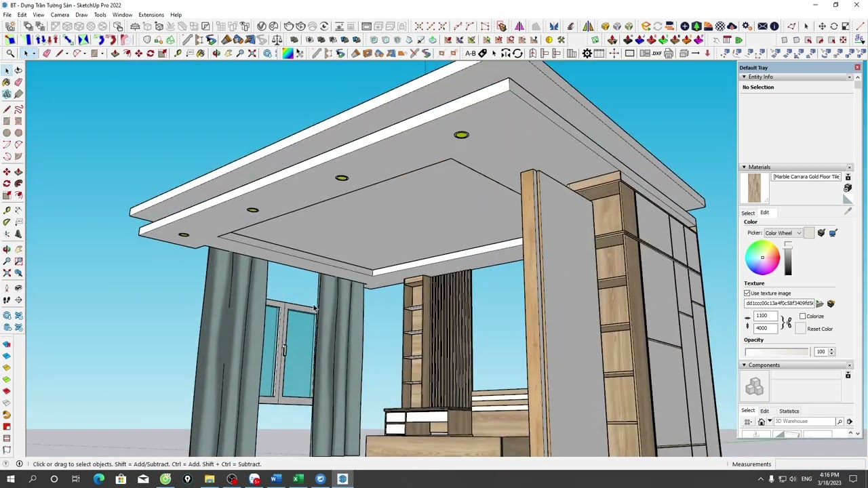Open the Camera menu
868x488 pixels.
(x=60, y=15)
